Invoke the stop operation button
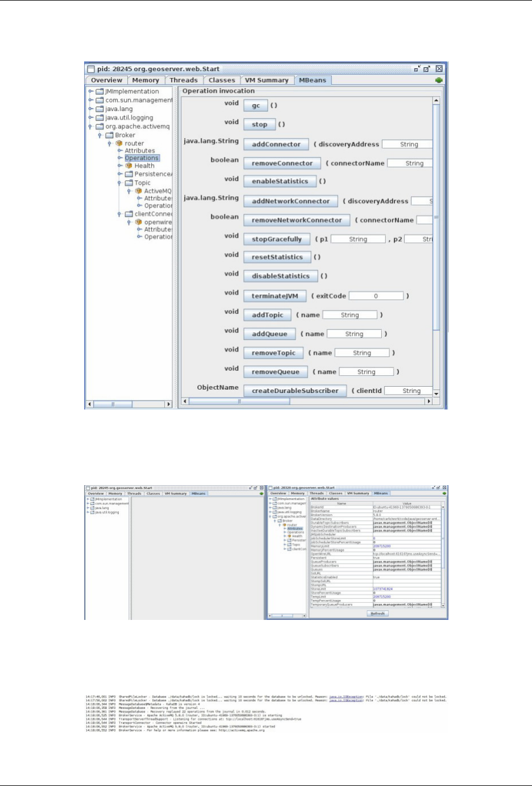The width and height of the screenshot is (532, 786). [260, 125]
